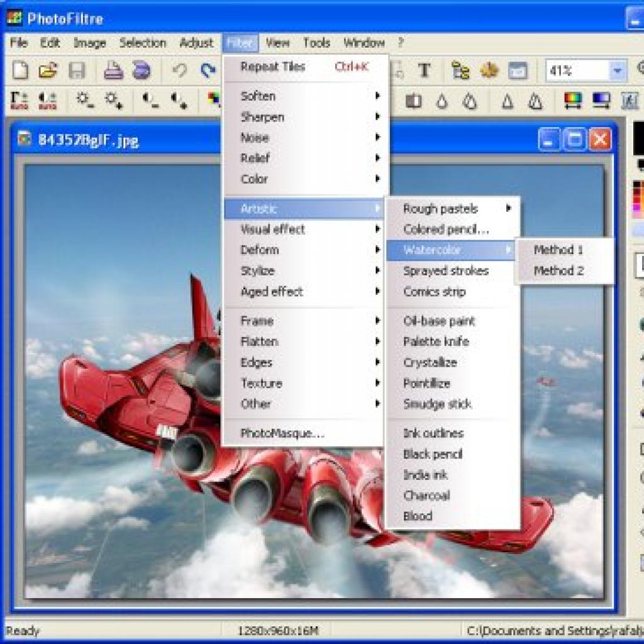644x644 pixels.
Task: Expand the Sharpen submenu
Action: 304,116
